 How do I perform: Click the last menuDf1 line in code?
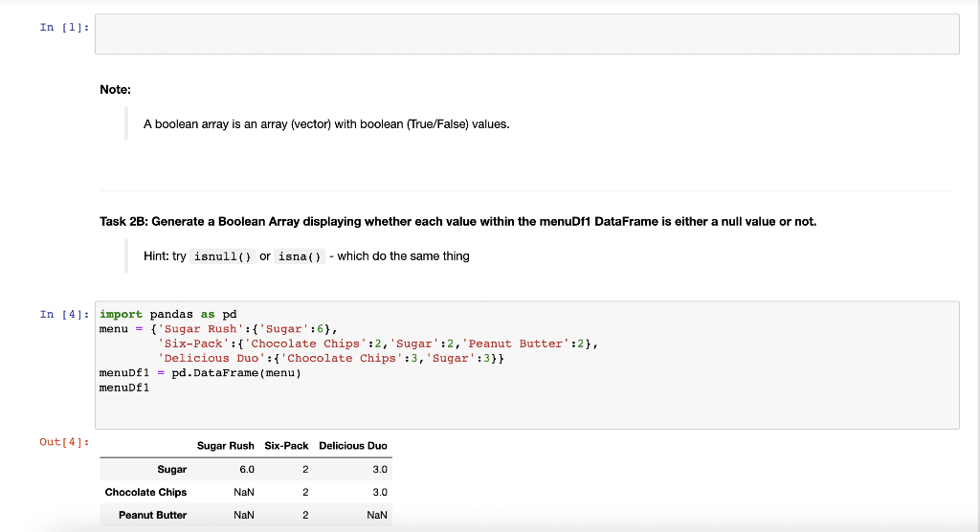[x=124, y=388]
